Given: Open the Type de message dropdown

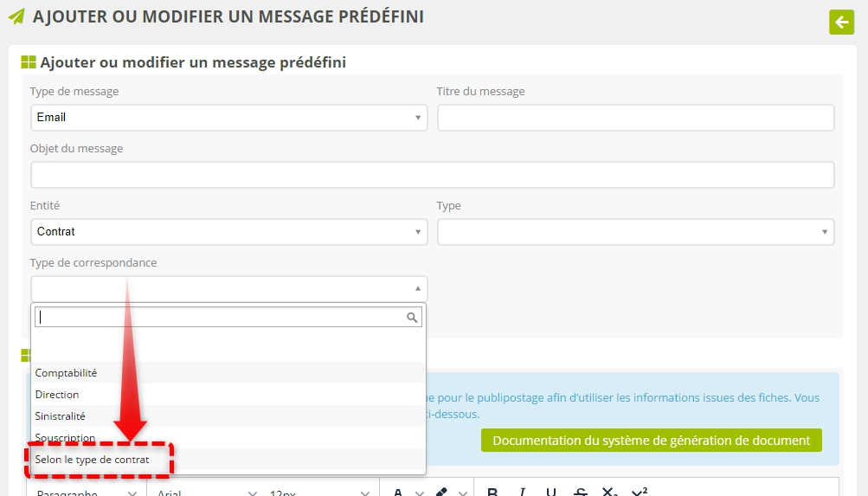Looking at the screenshot, I should point(228,118).
